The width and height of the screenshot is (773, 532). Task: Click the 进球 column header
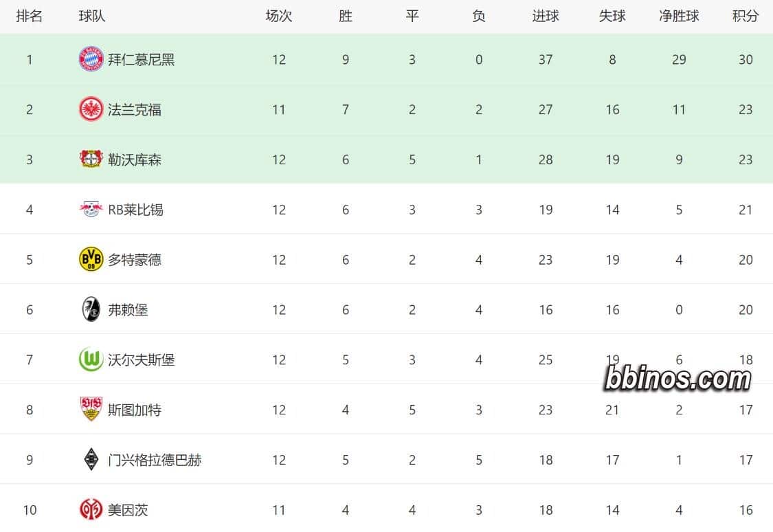pyautogui.click(x=546, y=16)
